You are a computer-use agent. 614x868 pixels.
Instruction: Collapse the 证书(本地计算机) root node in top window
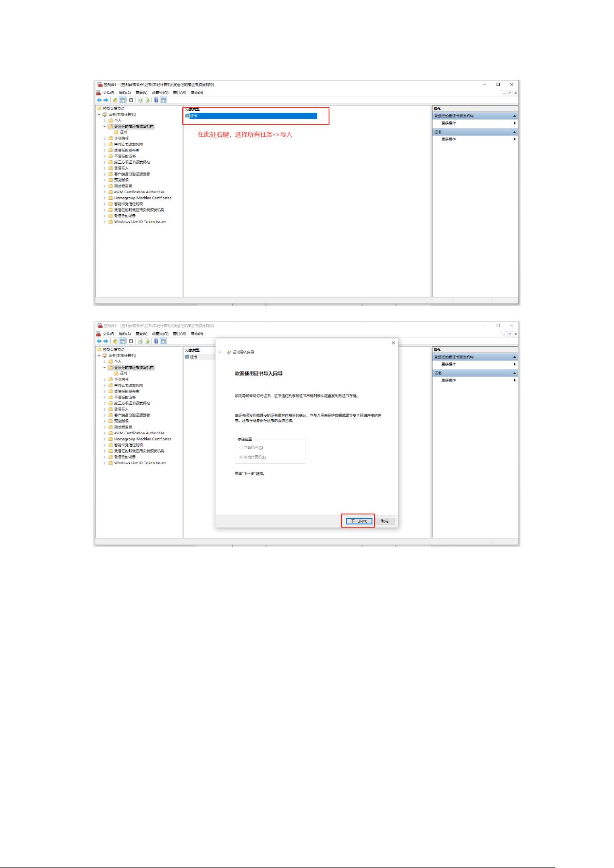coord(99,114)
